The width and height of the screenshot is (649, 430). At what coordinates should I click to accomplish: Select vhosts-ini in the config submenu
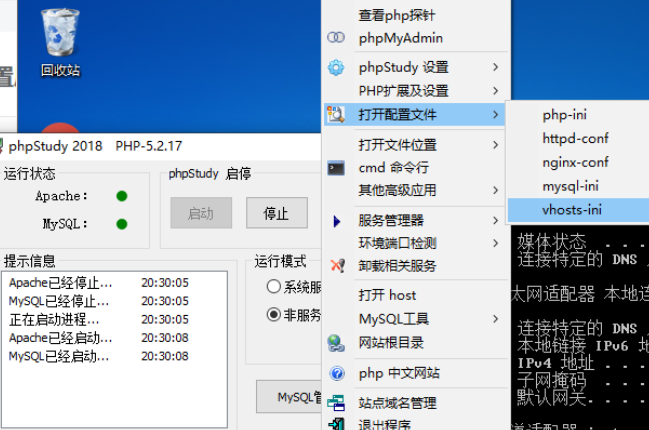click(578, 210)
